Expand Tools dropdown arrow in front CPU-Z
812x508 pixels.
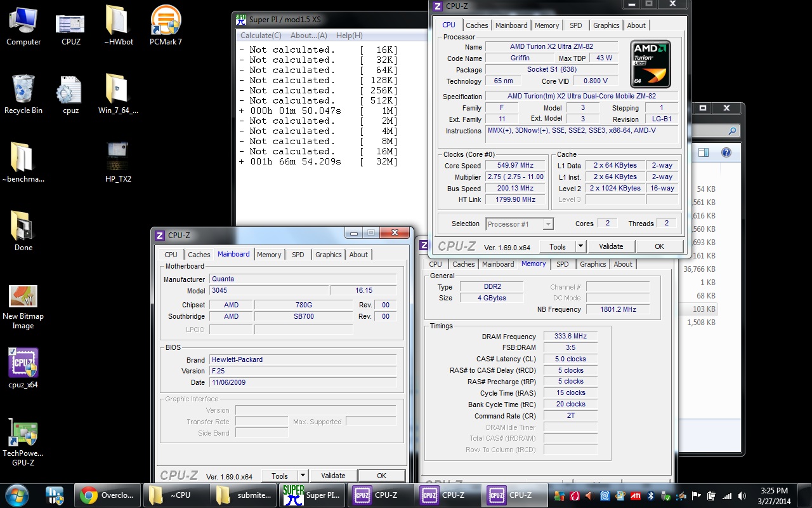[x=580, y=246]
